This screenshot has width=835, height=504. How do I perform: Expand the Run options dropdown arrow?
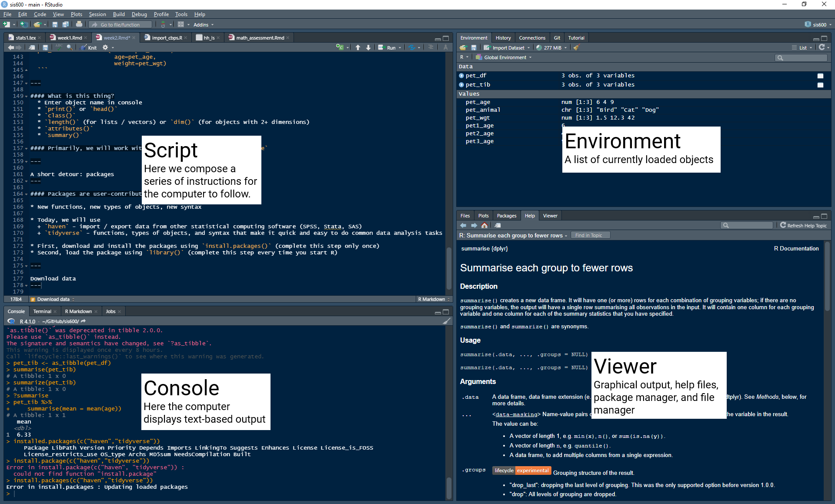click(400, 48)
